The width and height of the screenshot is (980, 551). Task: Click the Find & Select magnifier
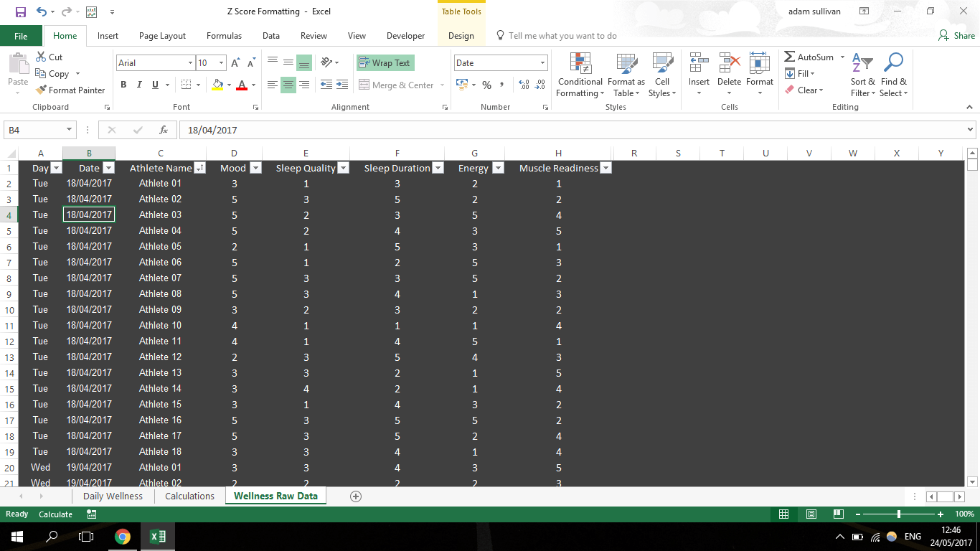(893, 65)
